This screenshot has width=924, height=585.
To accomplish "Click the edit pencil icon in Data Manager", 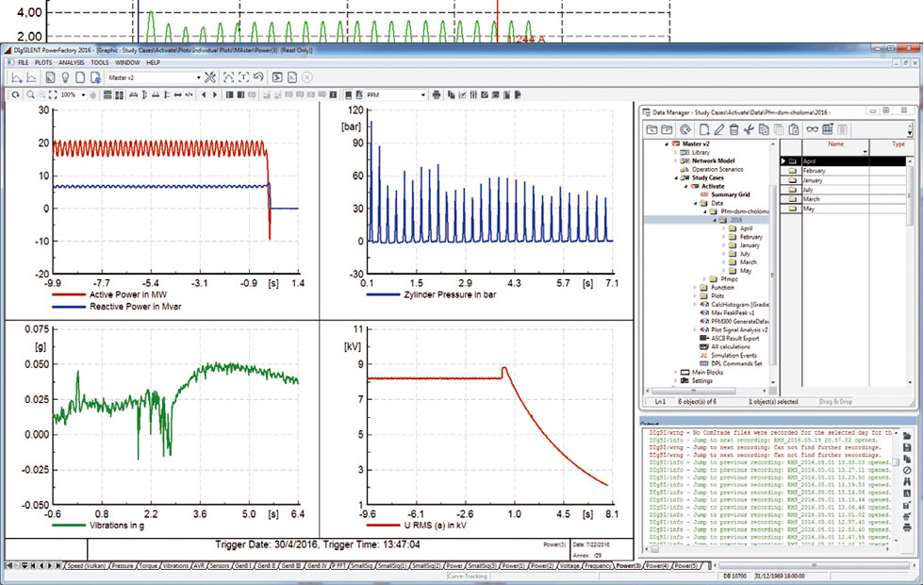I will click(718, 129).
